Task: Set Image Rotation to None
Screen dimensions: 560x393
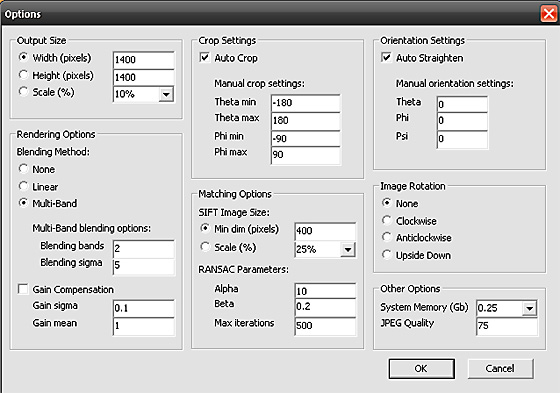Action: tap(386, 203)
